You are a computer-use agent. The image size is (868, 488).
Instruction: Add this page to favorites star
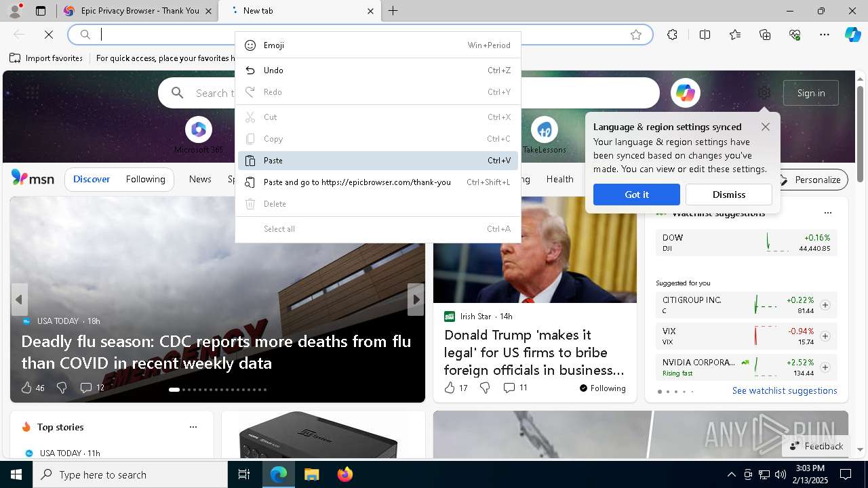(636, 35)
